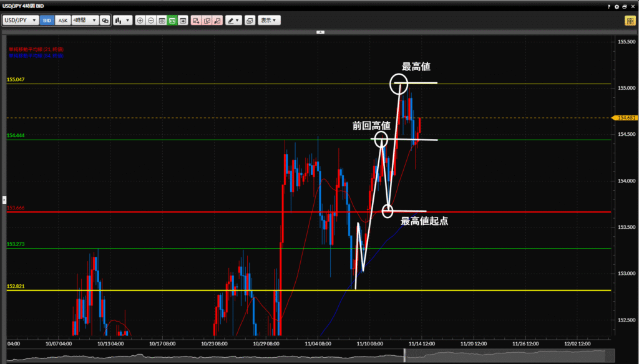Viewport: 639px width, 364px height.
Task: Click the bottom chart navigator range handle
Action: pos(405,355)
